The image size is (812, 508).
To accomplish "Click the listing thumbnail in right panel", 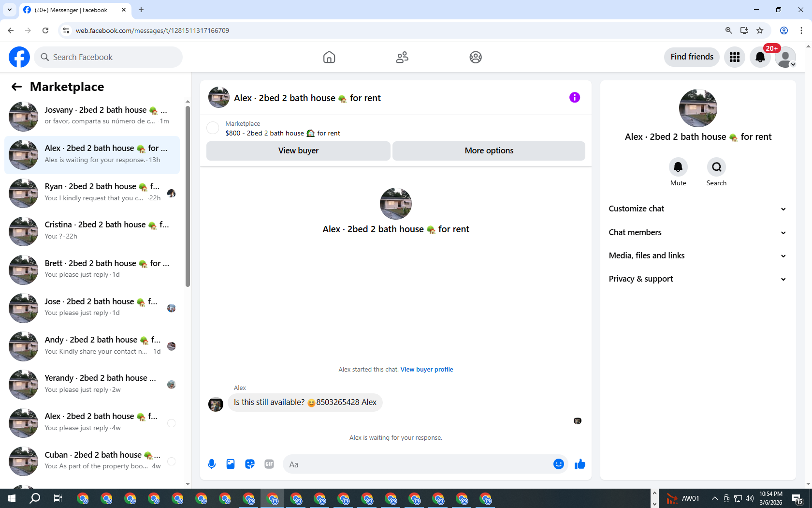I will click(698, 108).
